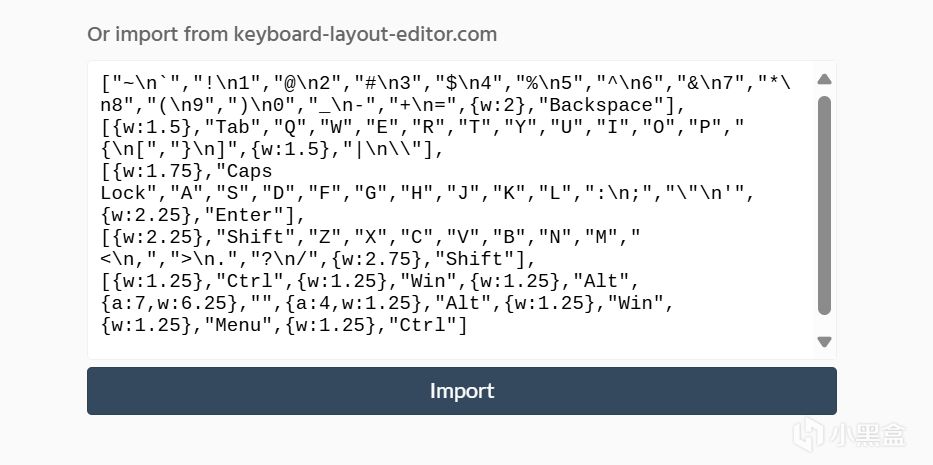Click the word "Lock" in the layout text
Screen dimensions: 933x465
click(123, 193)
